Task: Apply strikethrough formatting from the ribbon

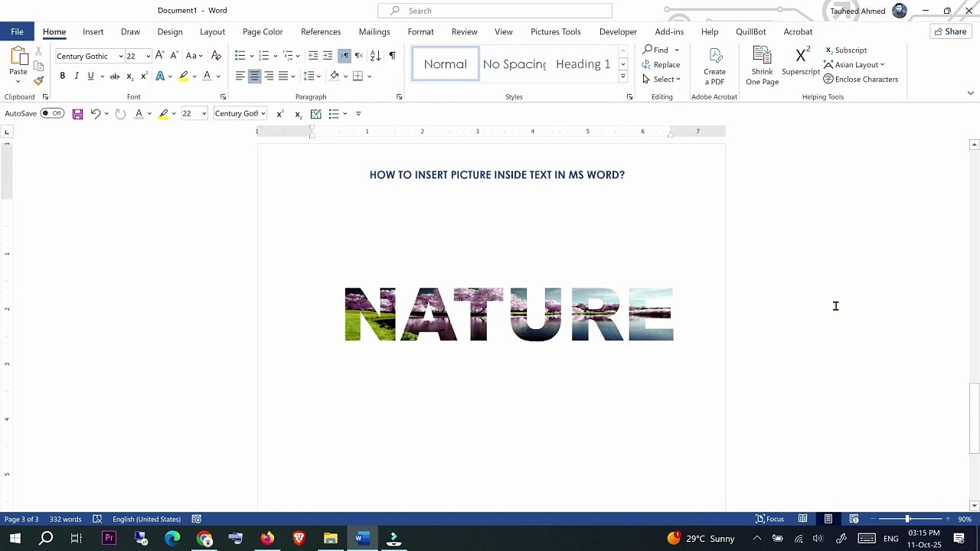Action: pyautogui.click(x=115, y=76)
